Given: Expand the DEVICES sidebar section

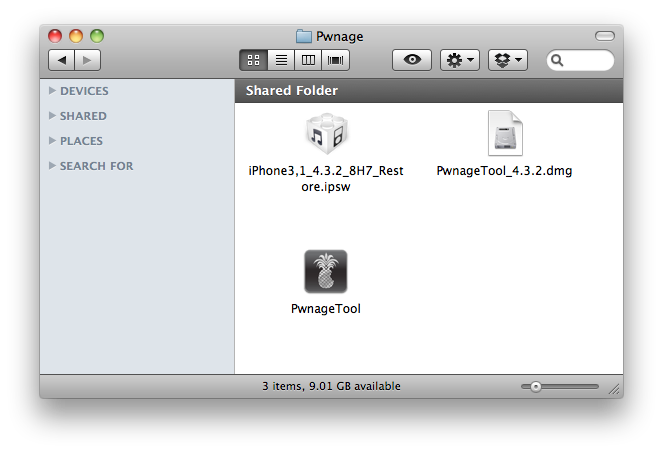Looking at the screenshot, I should (x=53, y=91).
